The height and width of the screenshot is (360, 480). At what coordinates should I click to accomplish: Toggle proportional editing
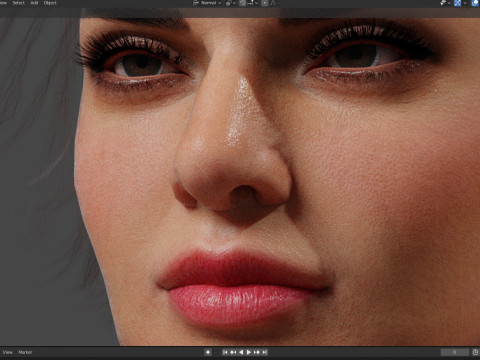(x=265, y=3)
